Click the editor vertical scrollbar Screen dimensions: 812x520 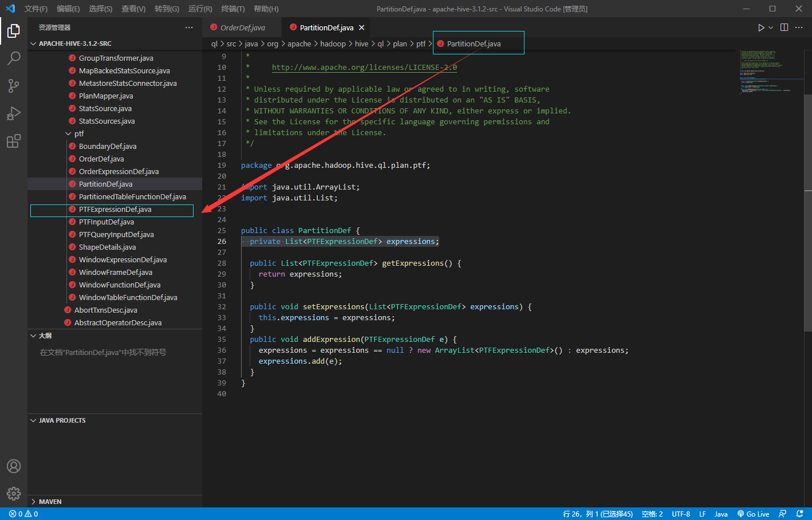(808, 212)
